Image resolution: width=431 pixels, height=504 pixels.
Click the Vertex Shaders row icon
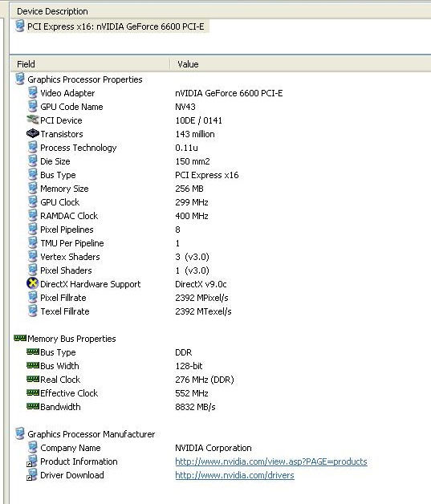click(32, 257)
